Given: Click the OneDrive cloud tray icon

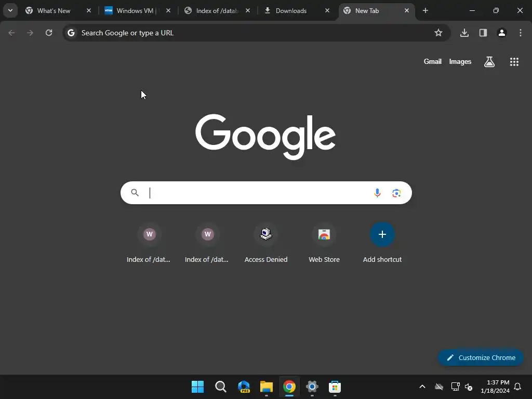Looking at the screenshot, I should 439,387.
